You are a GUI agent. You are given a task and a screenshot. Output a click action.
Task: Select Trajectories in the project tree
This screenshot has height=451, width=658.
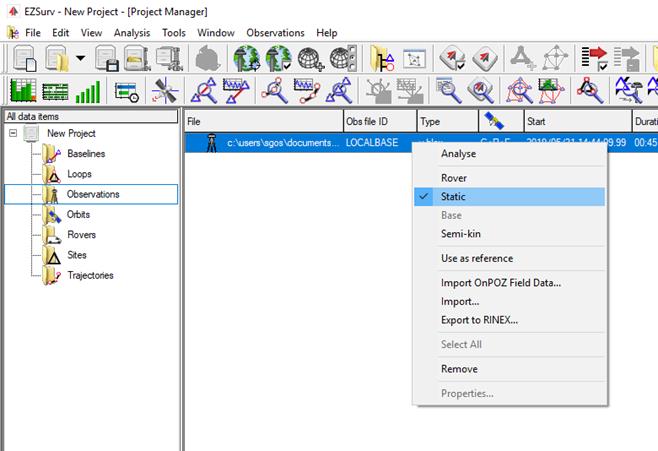click(x=90, y=275)
